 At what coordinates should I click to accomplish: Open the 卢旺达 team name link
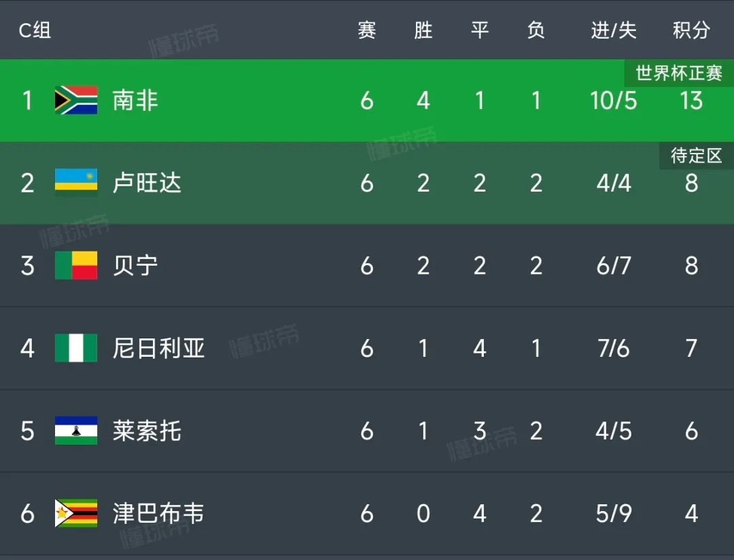[147, 183]
